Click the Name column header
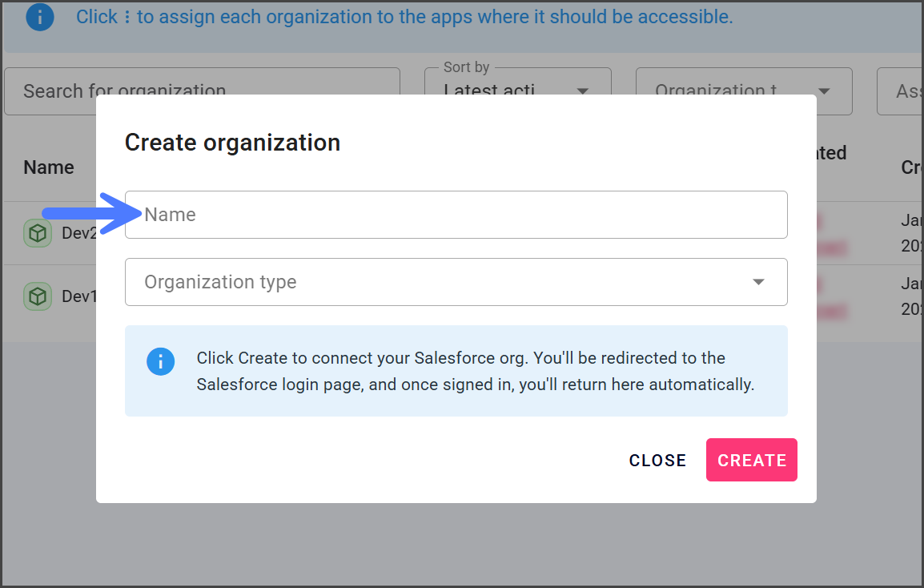The image size is (924, 588). click(x=49, y=167)
